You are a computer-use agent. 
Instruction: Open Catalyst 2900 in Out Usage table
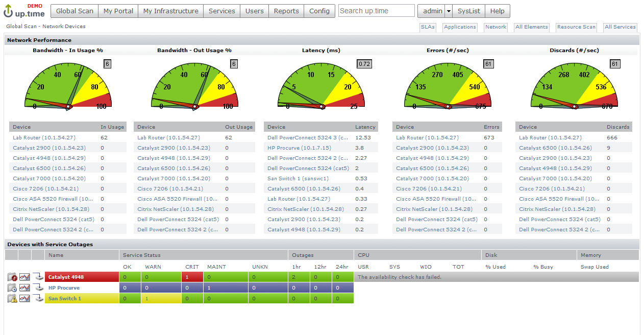coord(174,148)
